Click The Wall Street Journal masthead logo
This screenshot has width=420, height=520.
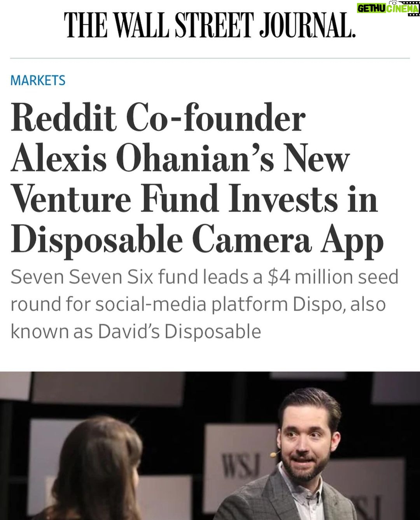click(x=210, y=26)
